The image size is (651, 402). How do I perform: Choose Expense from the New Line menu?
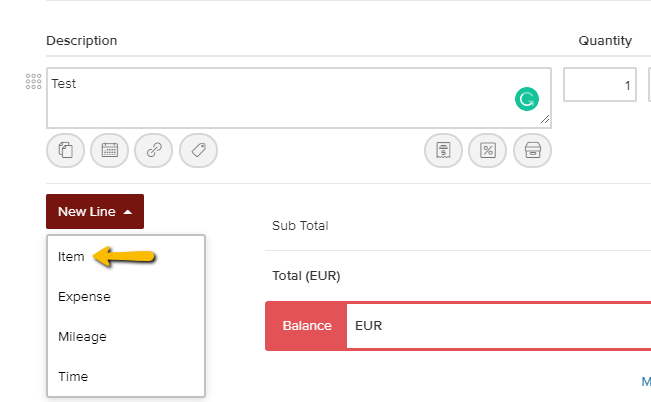coord(84,297)
